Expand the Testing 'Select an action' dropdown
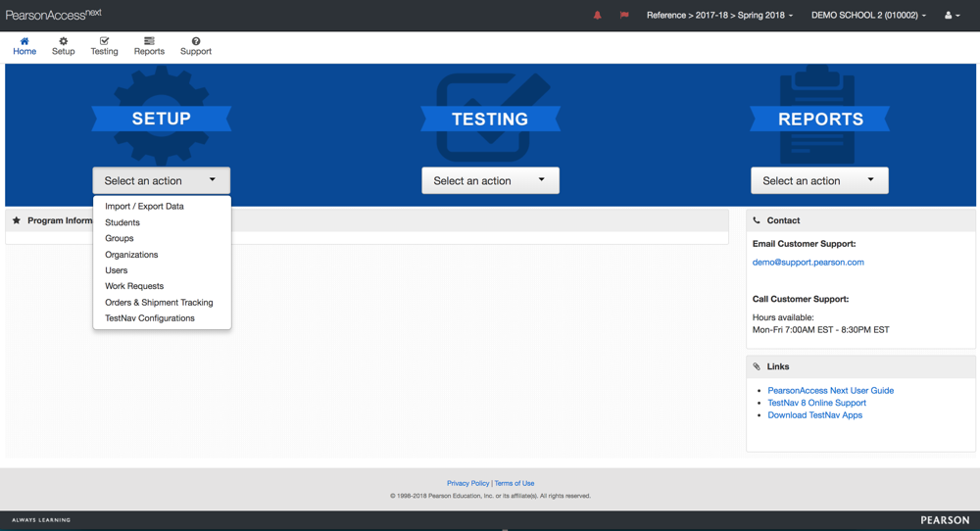The image size is (980, 531). 490,180
